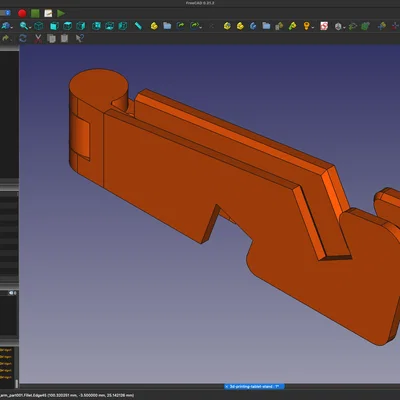Open the workbench selector dropdown

click(x=5, y=13)
